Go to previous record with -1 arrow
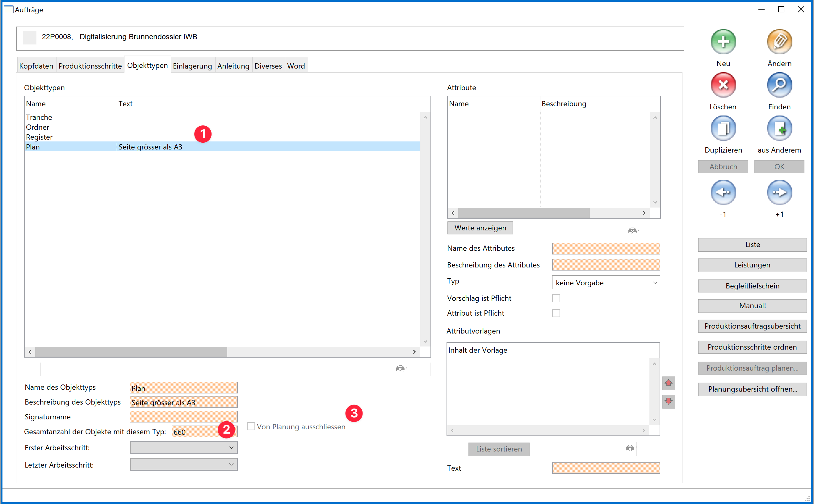 pyautogui.click(x=723, y=192)
